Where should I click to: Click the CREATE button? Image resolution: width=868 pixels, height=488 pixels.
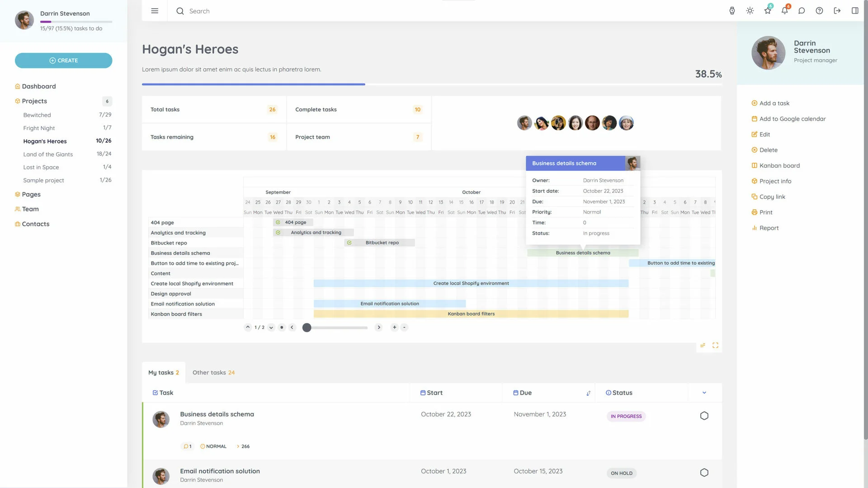coord(63,61)
